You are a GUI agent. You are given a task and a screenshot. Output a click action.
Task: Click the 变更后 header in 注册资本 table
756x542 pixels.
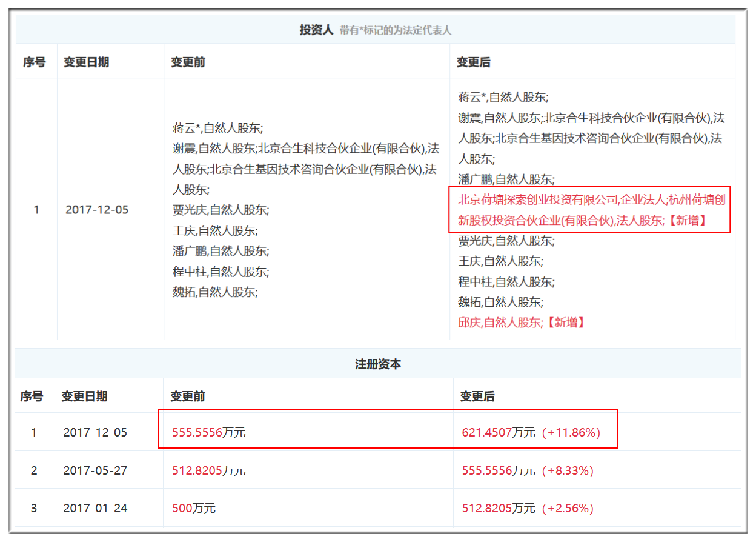tap(477, 396)
